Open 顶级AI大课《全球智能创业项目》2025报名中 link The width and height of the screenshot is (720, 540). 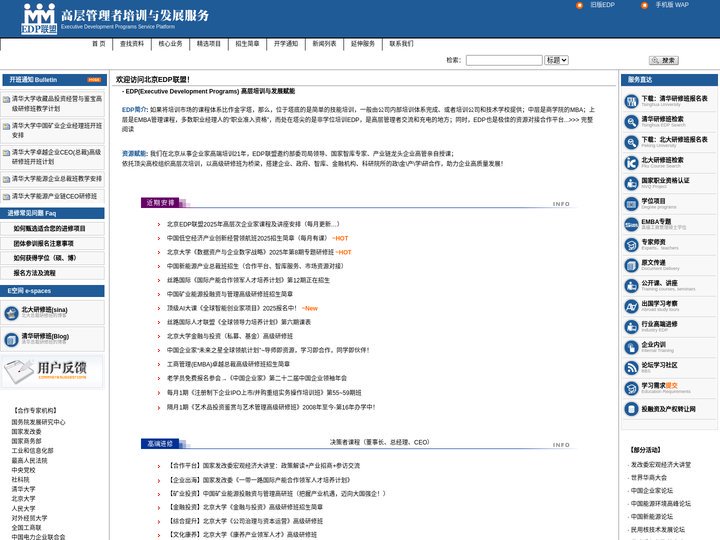point(231,308)
